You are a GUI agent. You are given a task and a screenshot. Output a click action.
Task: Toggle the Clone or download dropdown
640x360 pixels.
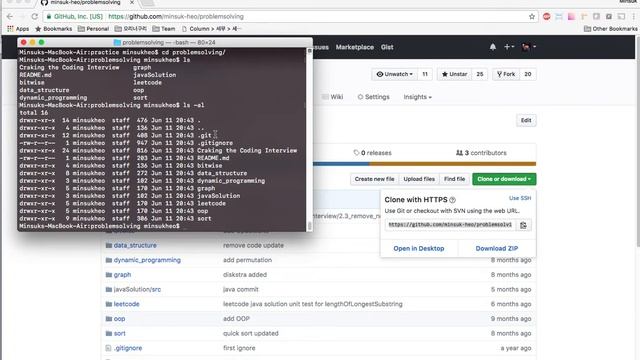(504, 179)
